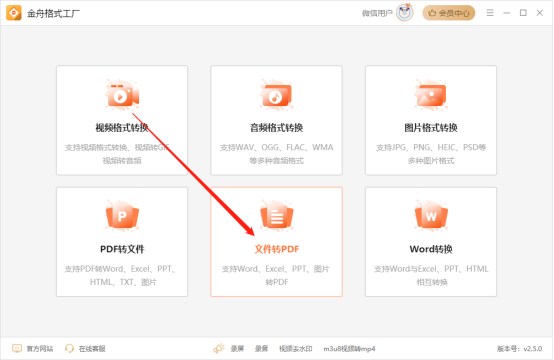Open 在线客服 online support link
The height and width of the screenshot is (360, 554).
[92, 349]
